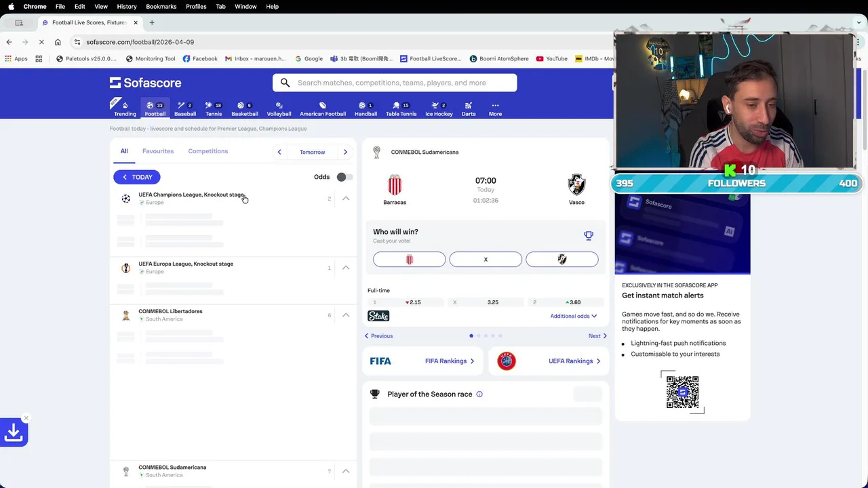
Task: Open the Ice Hockey category
Action: click(439, 108)
